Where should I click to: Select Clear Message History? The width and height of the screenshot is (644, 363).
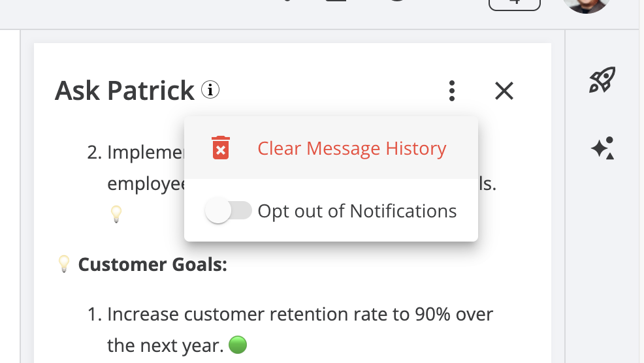[x=351, y=148]
